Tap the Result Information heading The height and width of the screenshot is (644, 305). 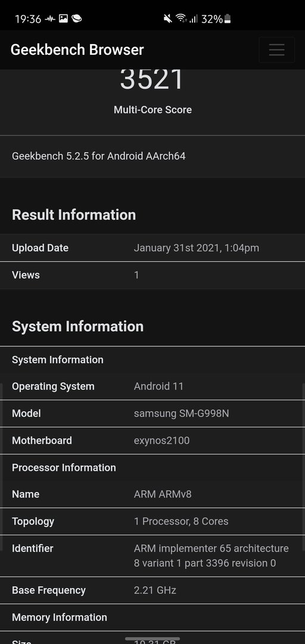(74, 215)
